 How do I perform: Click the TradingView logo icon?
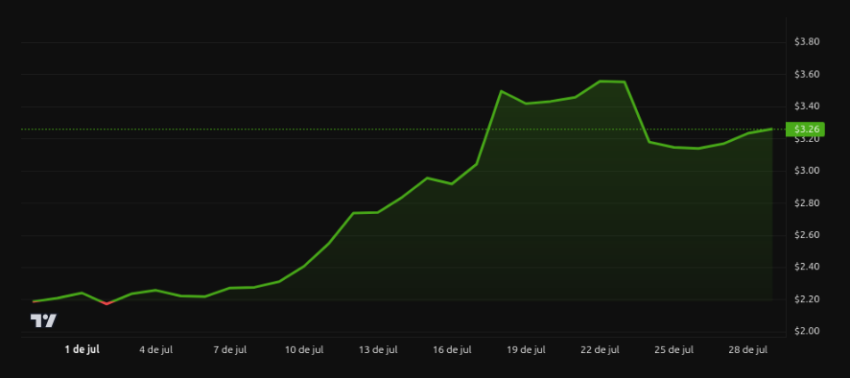43,321
